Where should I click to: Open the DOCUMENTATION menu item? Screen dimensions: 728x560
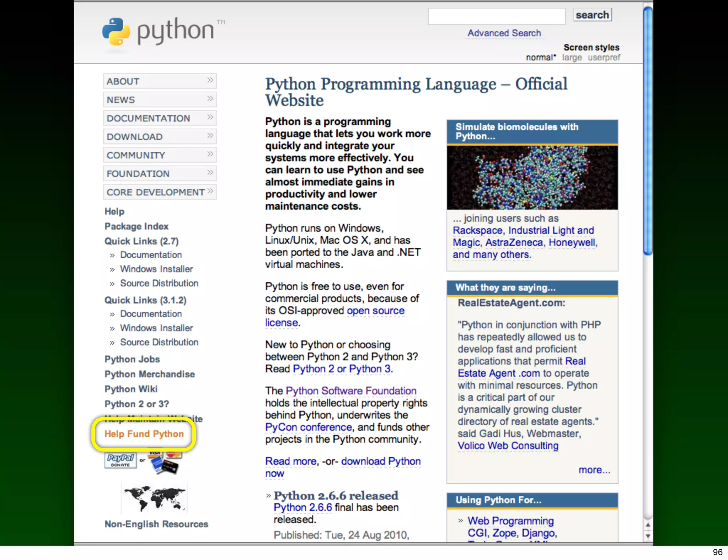pyautogui.click(x=148, y=118)
